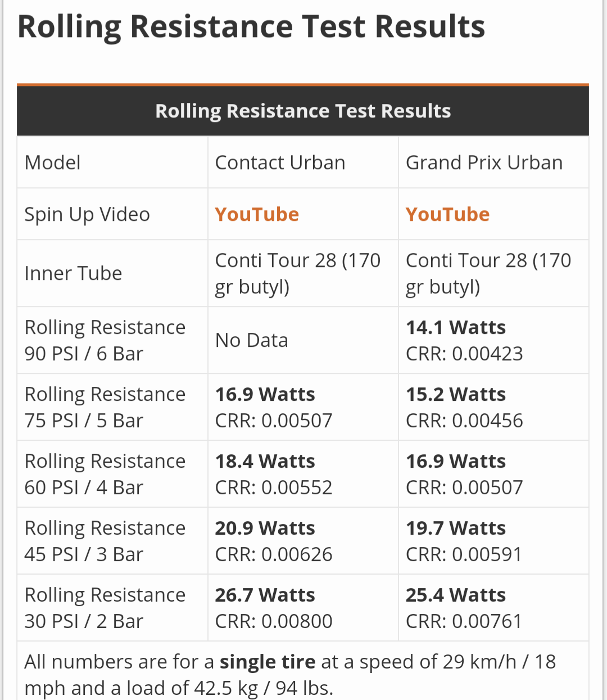Click the "75 PSI / 5 Bar" row label

point(84,421)
